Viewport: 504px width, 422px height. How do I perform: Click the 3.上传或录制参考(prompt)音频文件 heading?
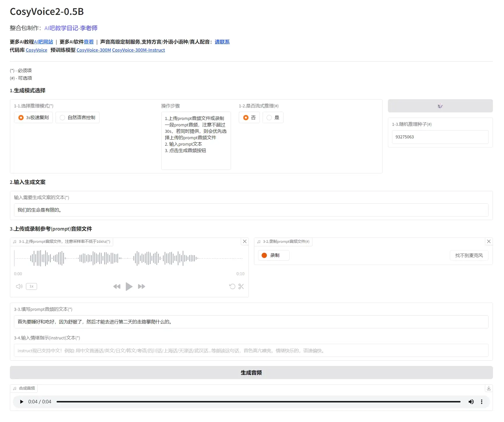point(51,229)
